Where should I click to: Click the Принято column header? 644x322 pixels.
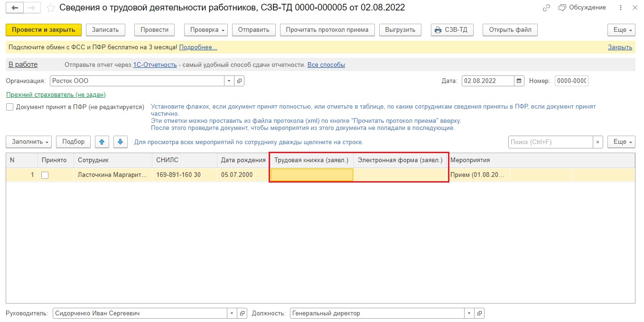tap(56, 160)
